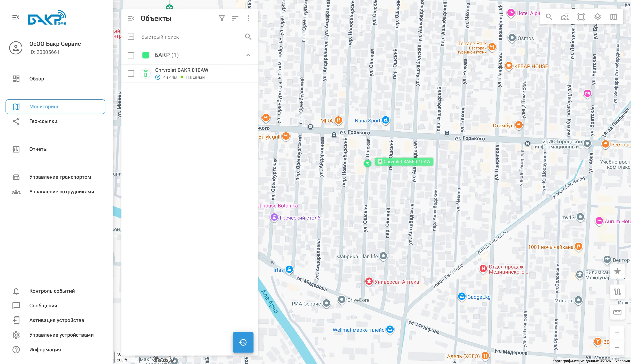Collapse the left navigation sidebar

coord(16,17)
